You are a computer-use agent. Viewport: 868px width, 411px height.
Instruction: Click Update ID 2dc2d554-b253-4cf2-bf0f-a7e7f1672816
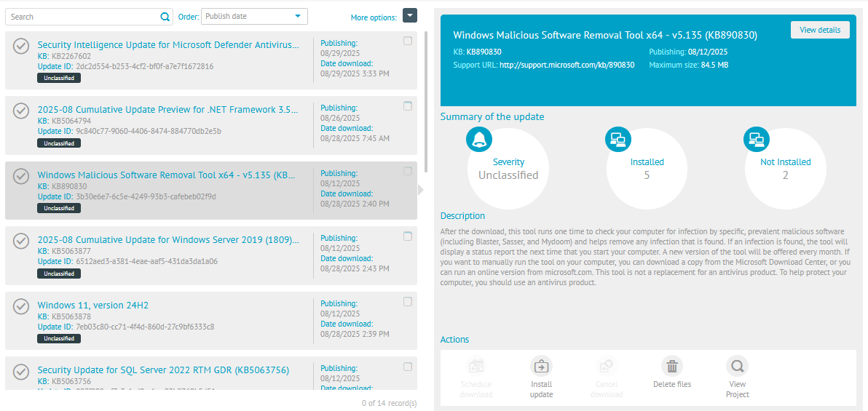tap(144, 66)
